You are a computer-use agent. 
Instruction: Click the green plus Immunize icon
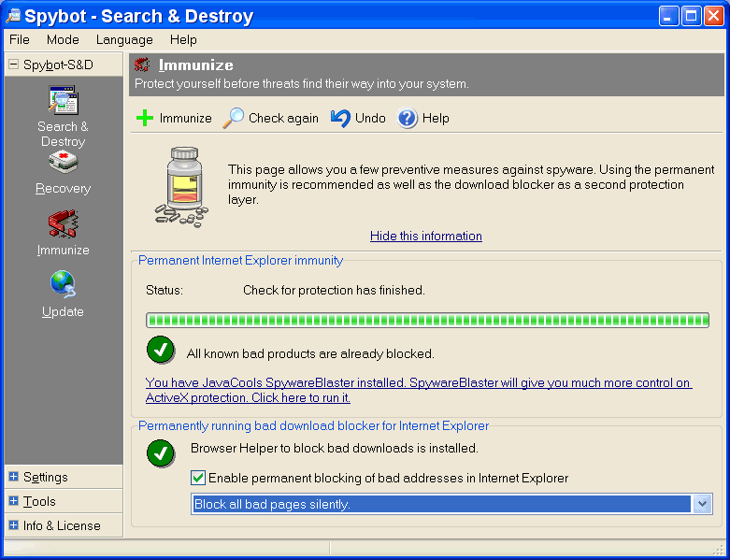click(145, 118)
